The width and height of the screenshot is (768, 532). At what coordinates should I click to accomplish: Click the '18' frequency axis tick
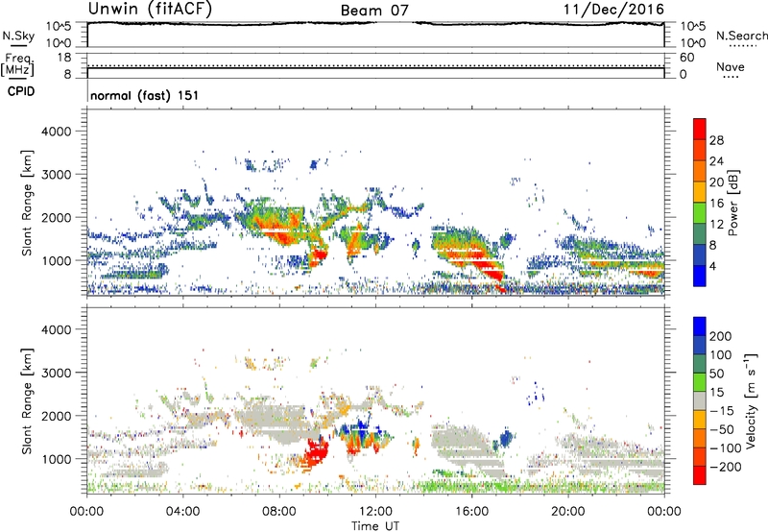coord(64,58)
